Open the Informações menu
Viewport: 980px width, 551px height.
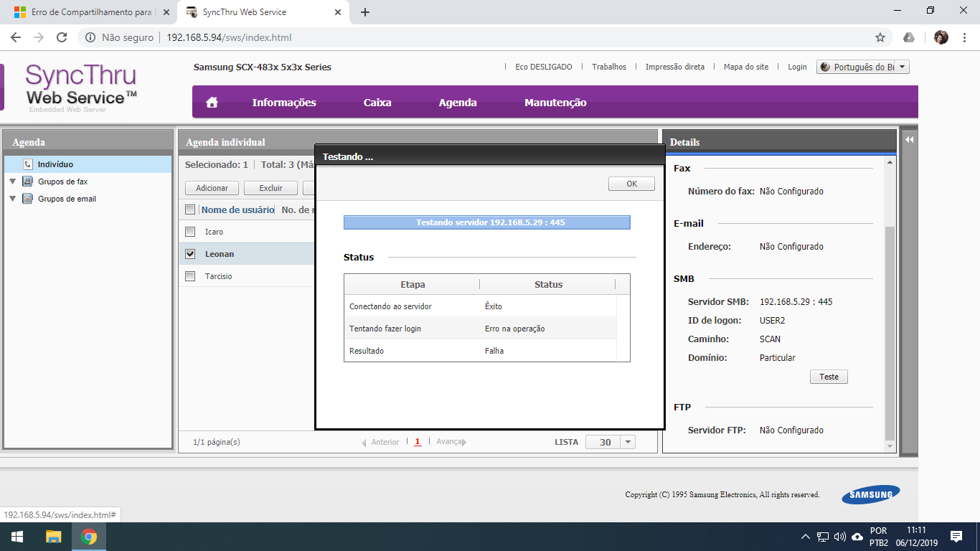pos(284,103)
